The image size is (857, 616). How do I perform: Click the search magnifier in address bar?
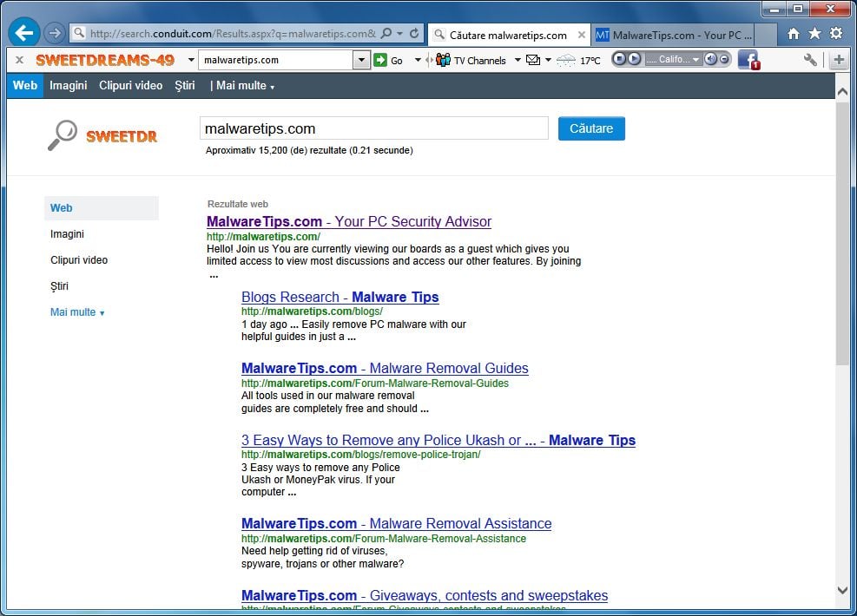tap(386, 33)
